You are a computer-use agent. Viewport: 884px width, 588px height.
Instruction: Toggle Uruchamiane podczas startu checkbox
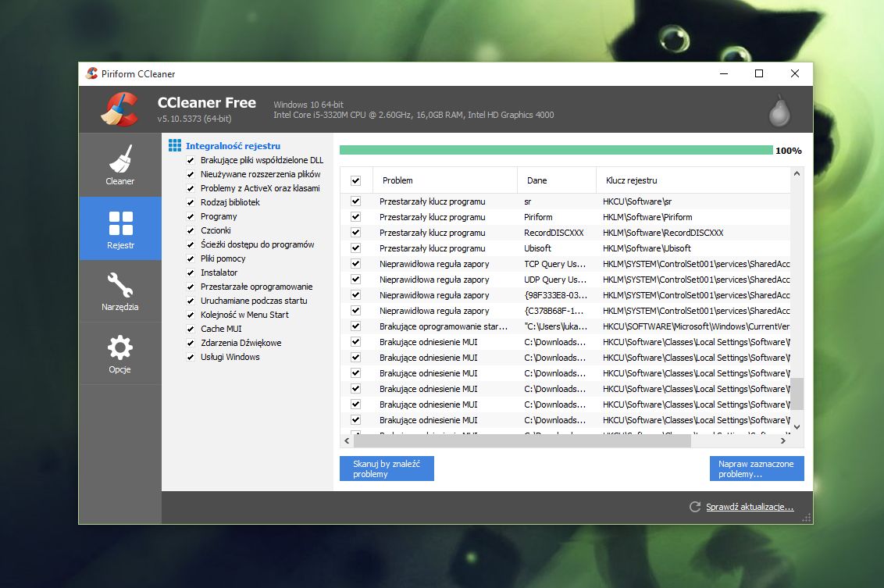(x=191, y=301)
